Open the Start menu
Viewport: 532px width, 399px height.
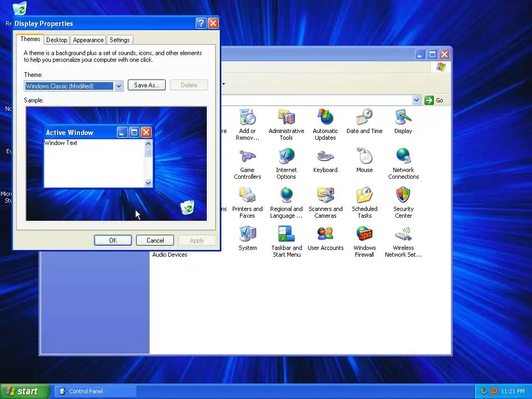pyautogui.click(x=25, y=391)
